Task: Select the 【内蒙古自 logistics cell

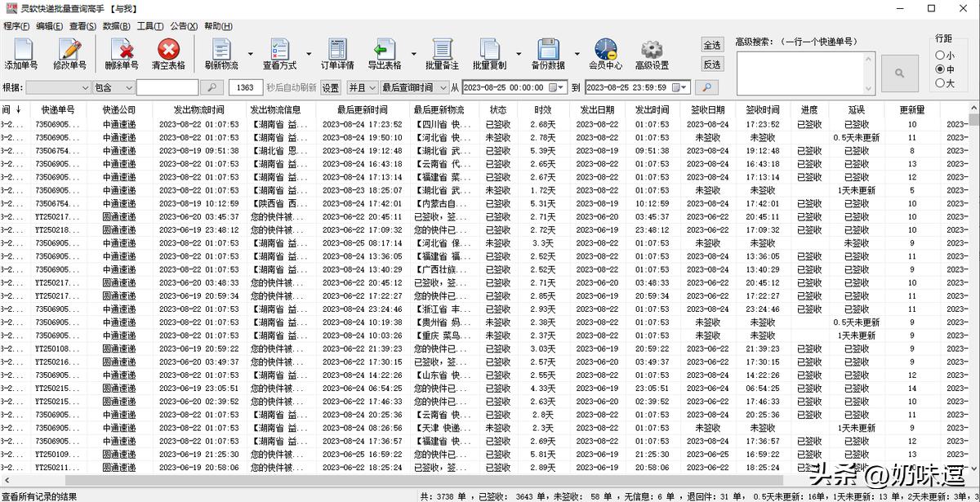Action: point(443,204)
